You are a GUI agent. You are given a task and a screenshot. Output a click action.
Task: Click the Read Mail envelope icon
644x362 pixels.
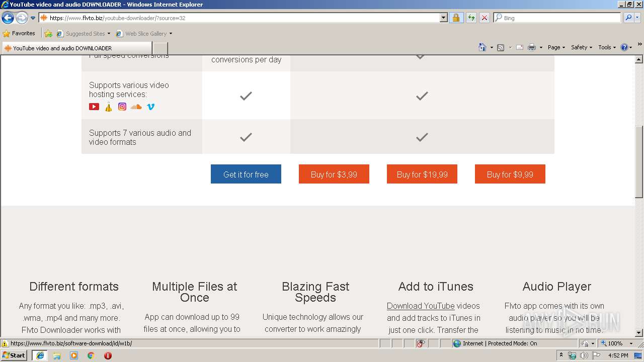click(x=520, y=48)
